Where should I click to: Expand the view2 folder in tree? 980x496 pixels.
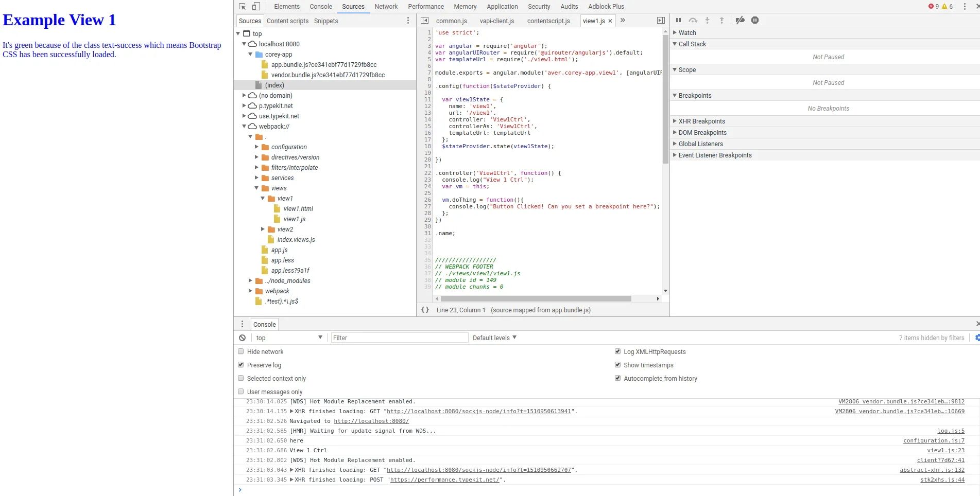pyautogui.click(x=263, y=229)
